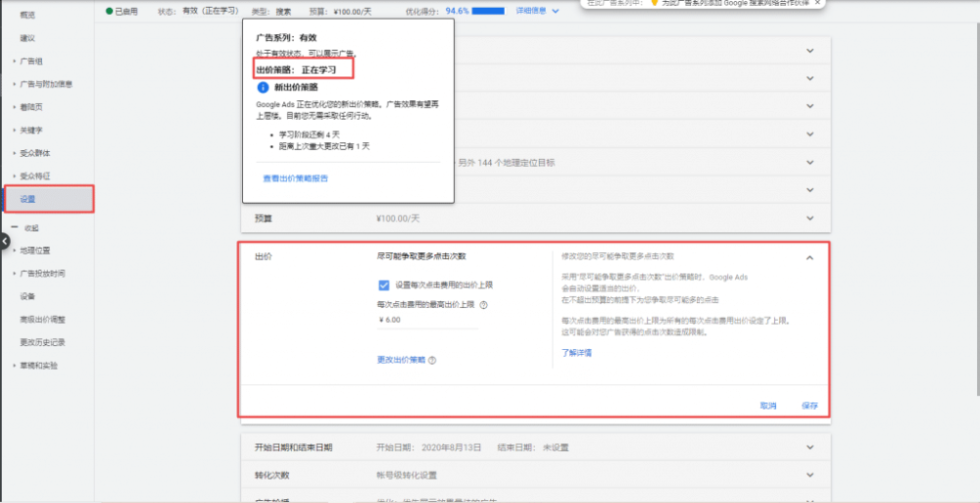This screenshot has width=980, height=503.
Task: Open the 查看出价策略报告 link
Action: 295,178
